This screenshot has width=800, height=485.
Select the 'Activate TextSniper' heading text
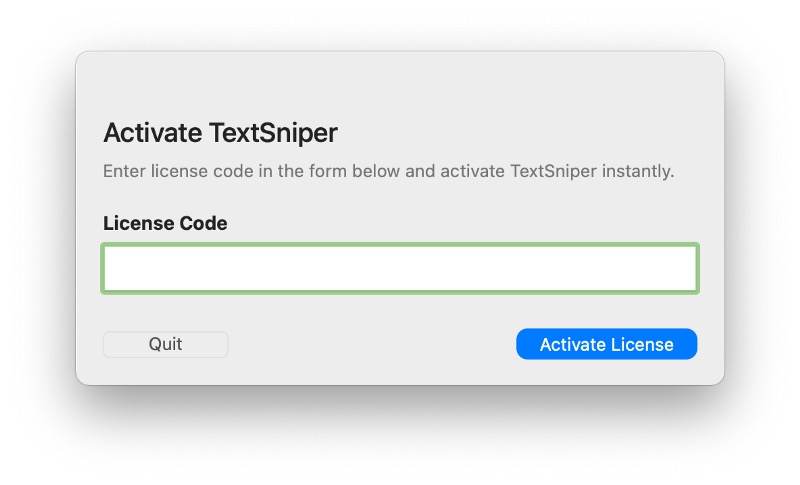click(220, 133)
